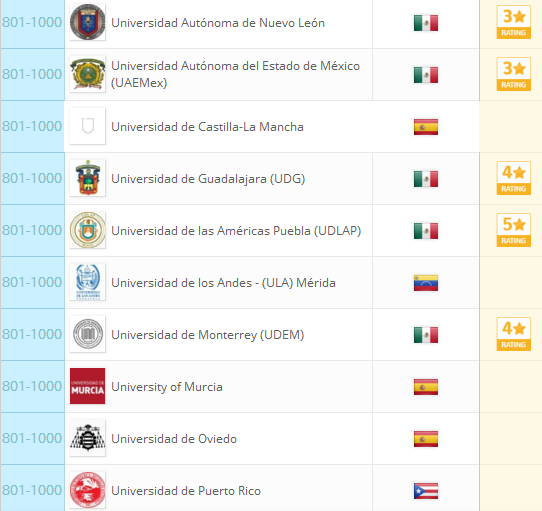Click the 3-star rating badge for Nuevo León
Viewport: 542px width, 511px height.
click(514, 22)
